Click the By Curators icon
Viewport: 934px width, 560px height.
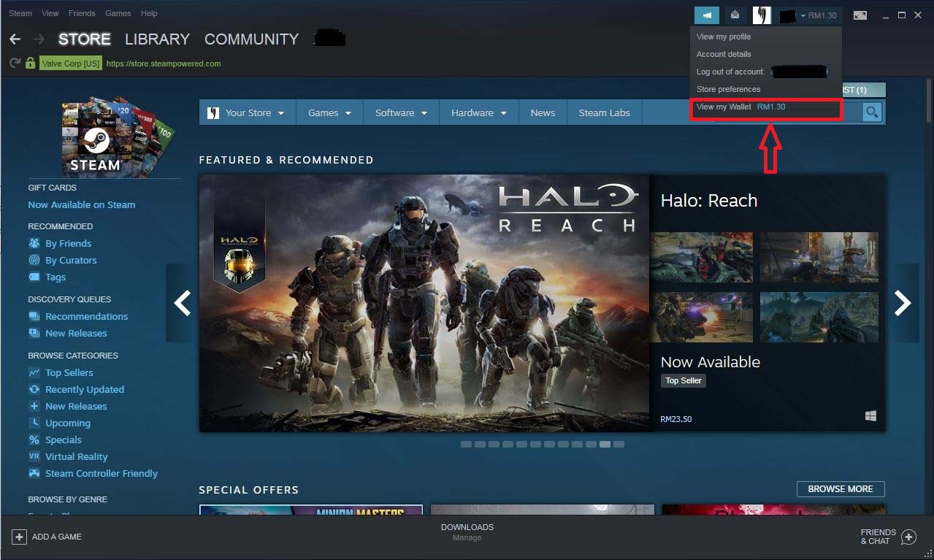34,260
